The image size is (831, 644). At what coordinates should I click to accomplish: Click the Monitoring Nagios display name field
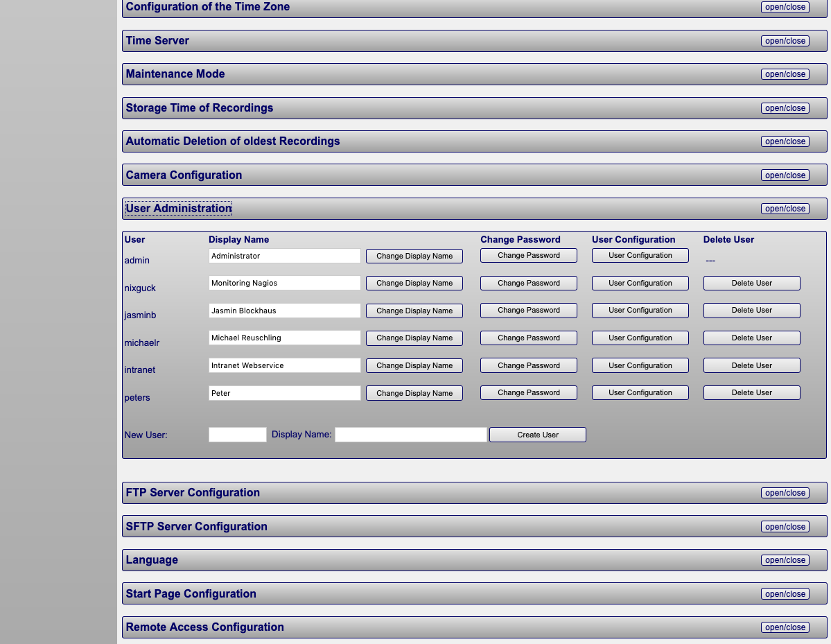coord(285,283)
